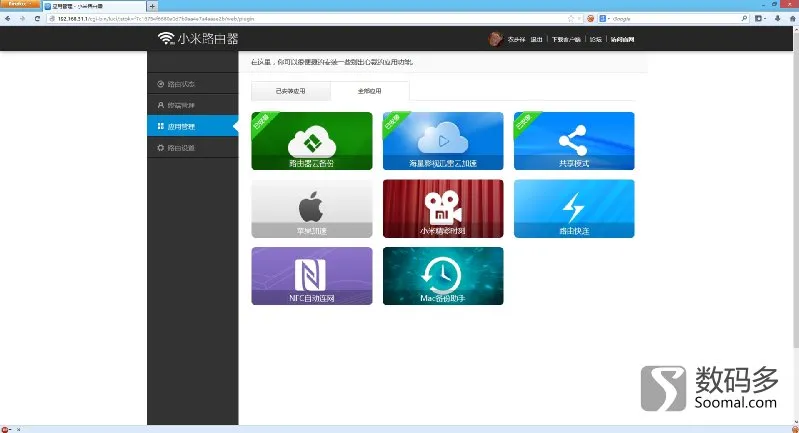Click the browser home icon
The height and width of the screenshot is (433, 799).
click(x=792, y=18)
